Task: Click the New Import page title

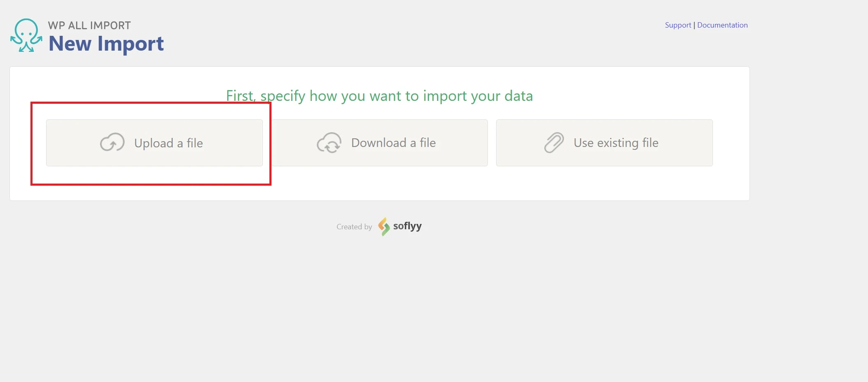Action: point(106,44)
